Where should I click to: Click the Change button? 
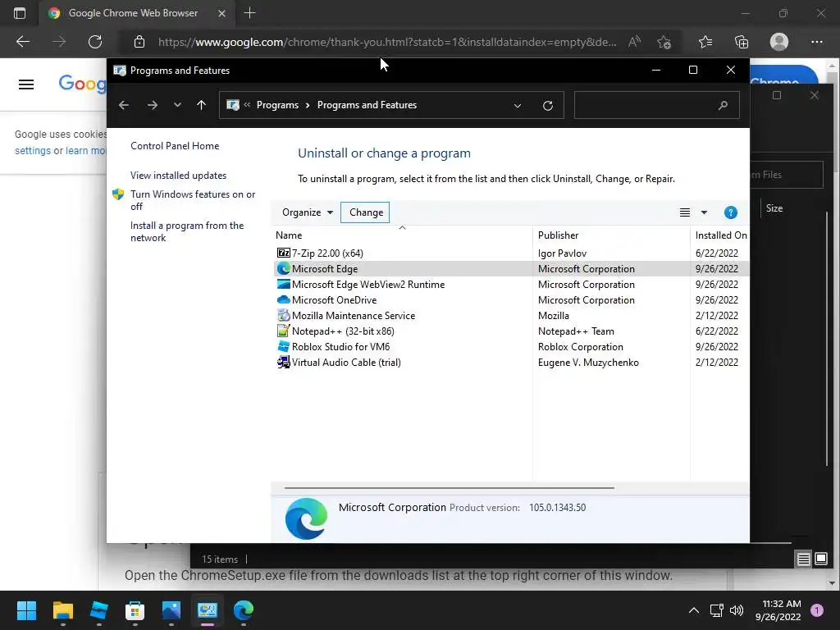[x=365, y=212]
